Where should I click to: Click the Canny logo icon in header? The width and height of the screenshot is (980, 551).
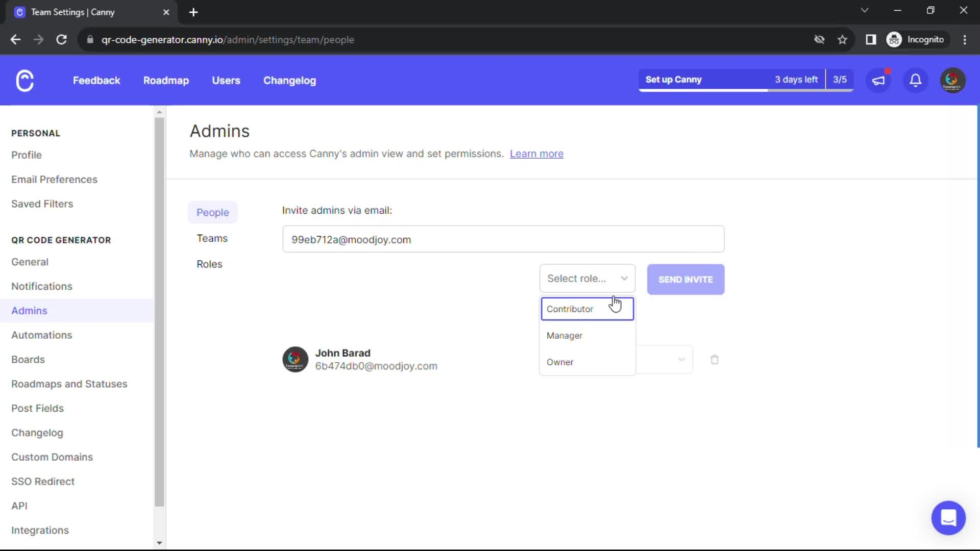tap(25, 81)
